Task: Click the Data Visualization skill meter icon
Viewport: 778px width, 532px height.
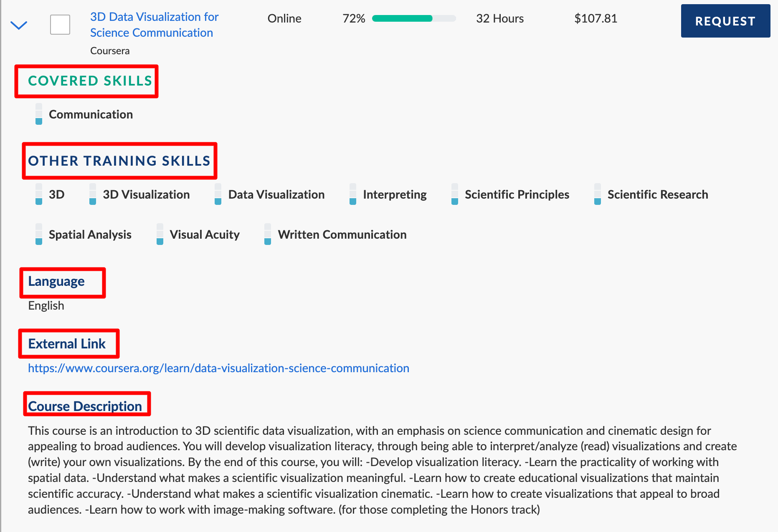Action: click(x=218, y=194)
